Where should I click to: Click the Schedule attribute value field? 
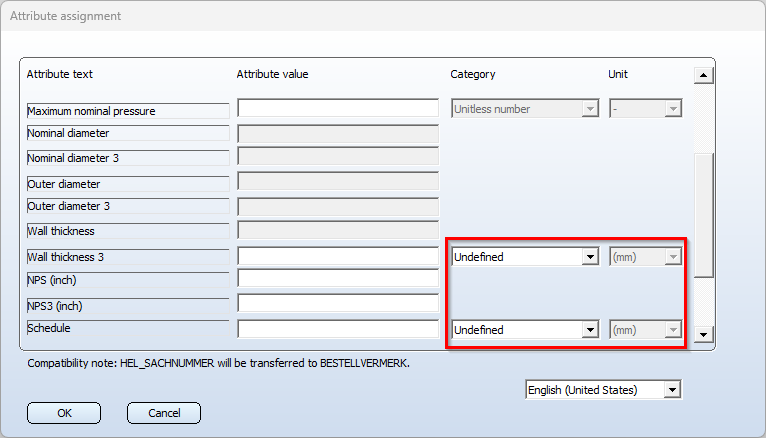pos(338,329)
